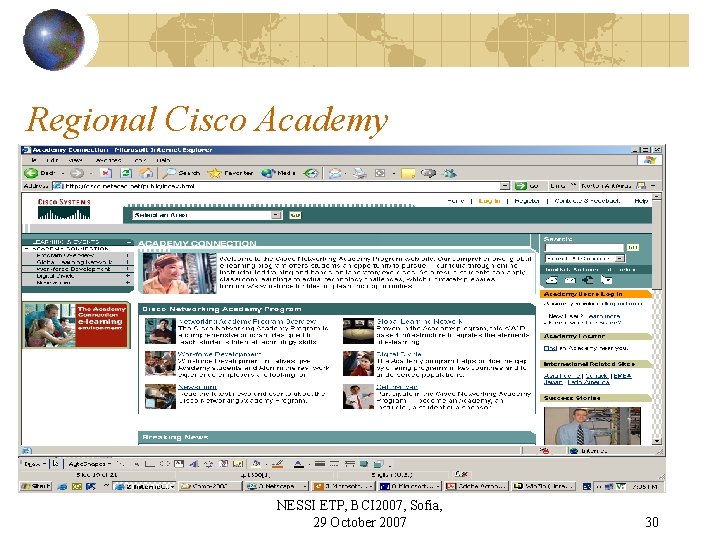Open the e-learning environment banner thumbnail
This screenshot has width=720, height=540.
[76, 325]
